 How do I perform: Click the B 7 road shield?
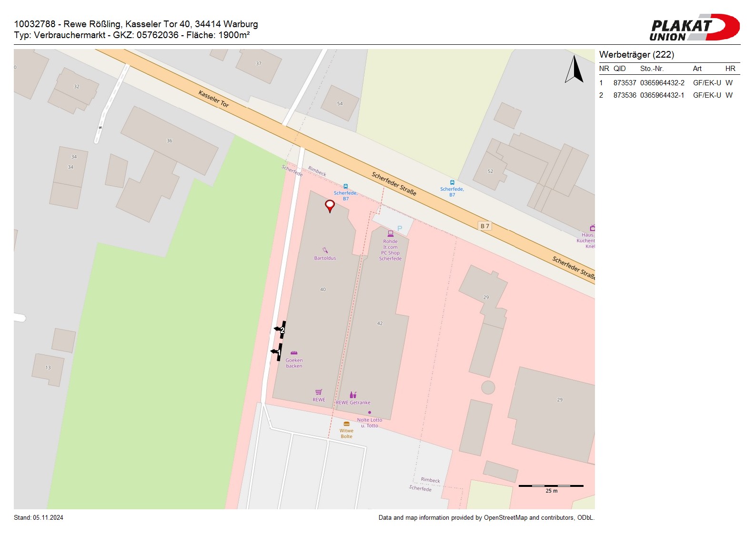point(484,226)
